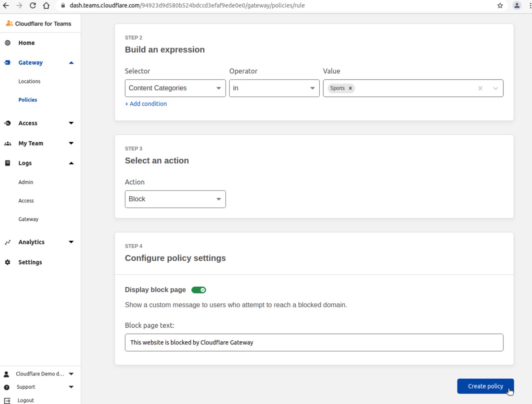
Task: Click the My Team people icon
Action: (7, 143)
